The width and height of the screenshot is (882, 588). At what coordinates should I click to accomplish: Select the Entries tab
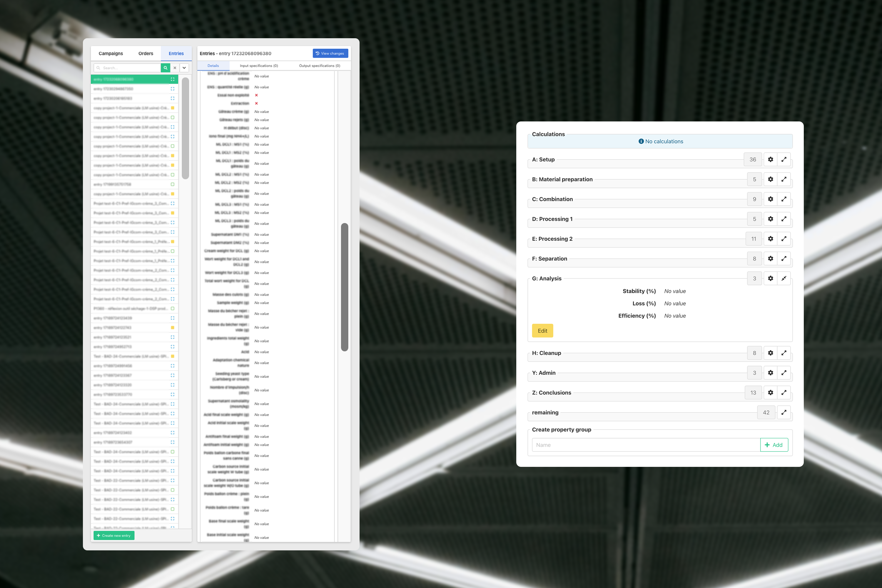pos(176,53)
